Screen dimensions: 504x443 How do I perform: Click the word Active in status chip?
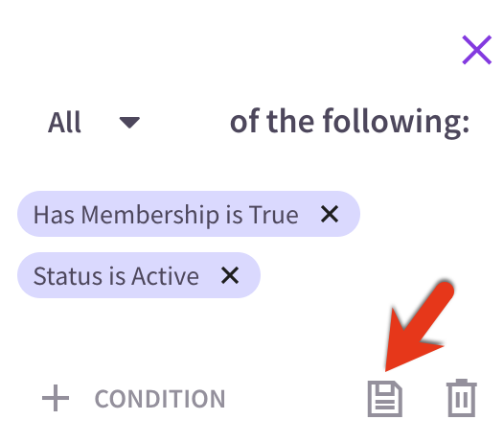165,276
